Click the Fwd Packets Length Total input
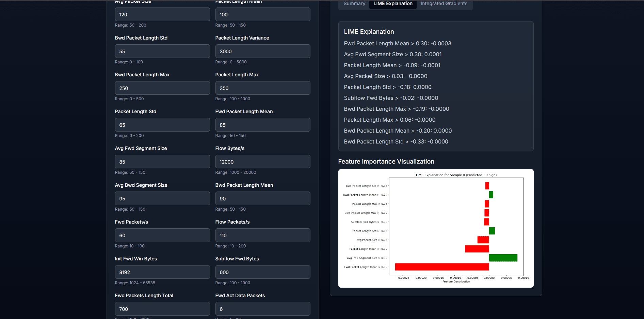Screen dimensions: 644x319 tap(162, 309)
